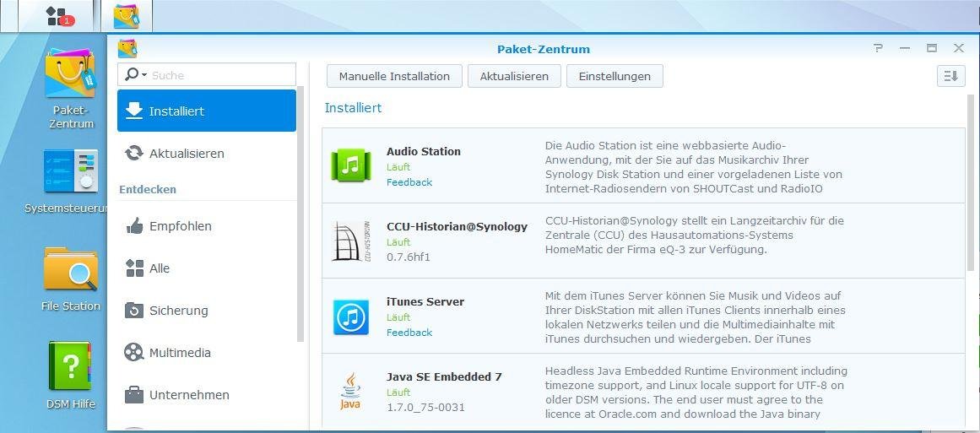Click iTunes Server description text
980x433 pixels.
(x=695, y=317)
